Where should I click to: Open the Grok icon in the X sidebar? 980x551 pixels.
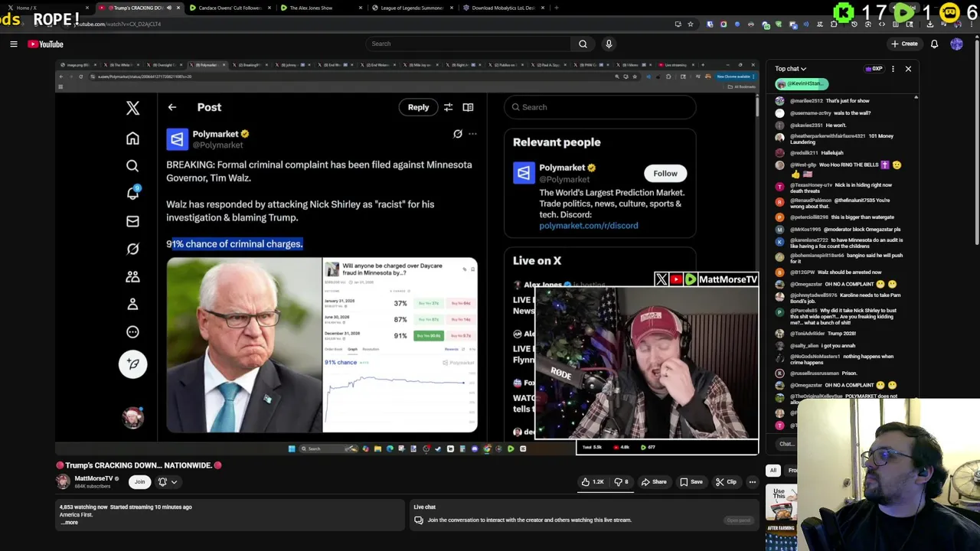132,249
